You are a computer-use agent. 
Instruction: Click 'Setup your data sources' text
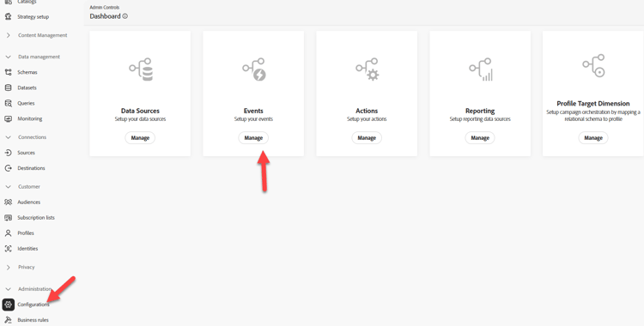pos(140,119)
